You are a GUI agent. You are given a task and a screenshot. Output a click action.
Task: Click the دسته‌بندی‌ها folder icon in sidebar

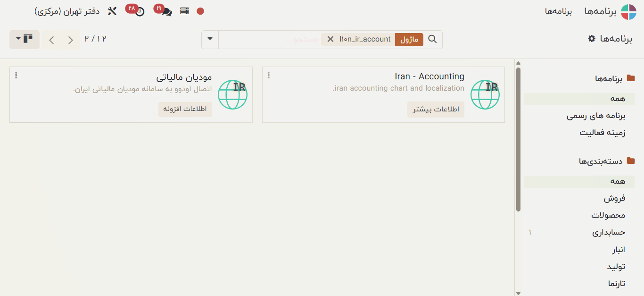[630, 161]
